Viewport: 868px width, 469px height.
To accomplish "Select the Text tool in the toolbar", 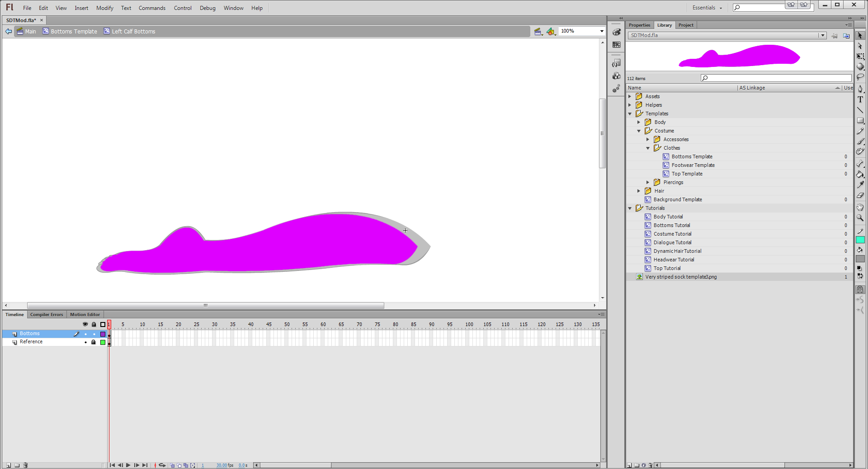I will coord(860,99).
